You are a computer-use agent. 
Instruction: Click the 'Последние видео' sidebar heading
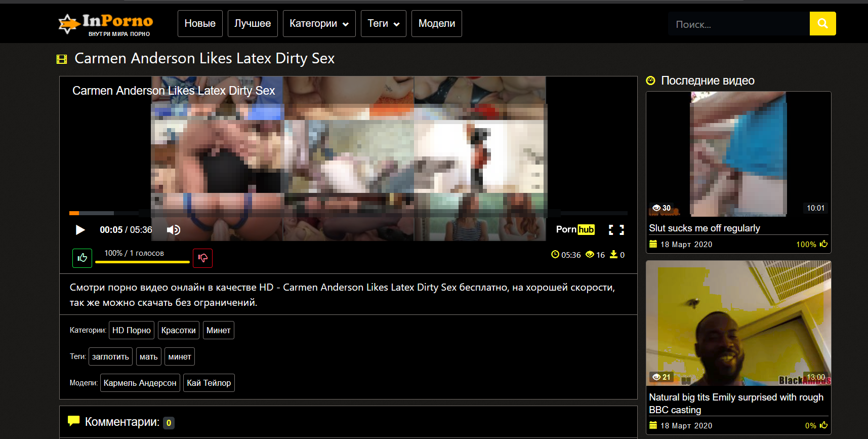708,81
